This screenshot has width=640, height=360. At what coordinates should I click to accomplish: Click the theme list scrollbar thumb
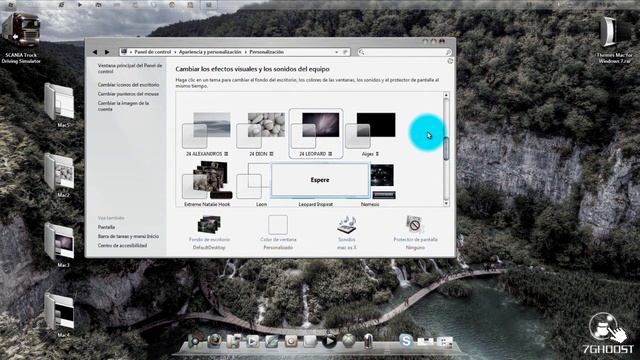coord(446,149)
